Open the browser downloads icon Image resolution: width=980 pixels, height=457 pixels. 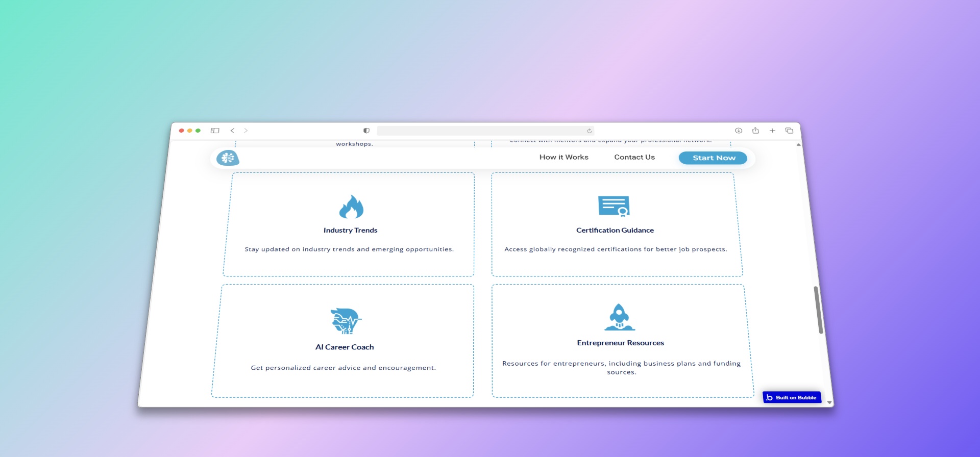tap(738, 131)
